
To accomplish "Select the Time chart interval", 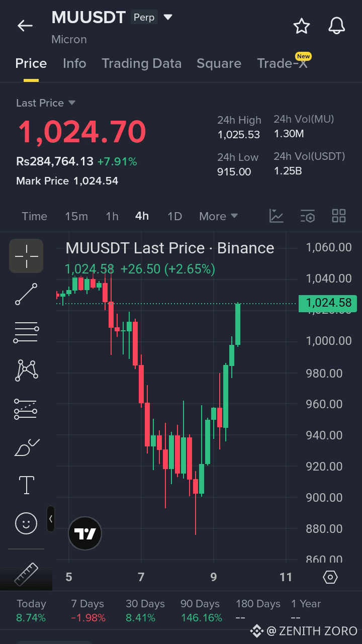I will [35, 216].
